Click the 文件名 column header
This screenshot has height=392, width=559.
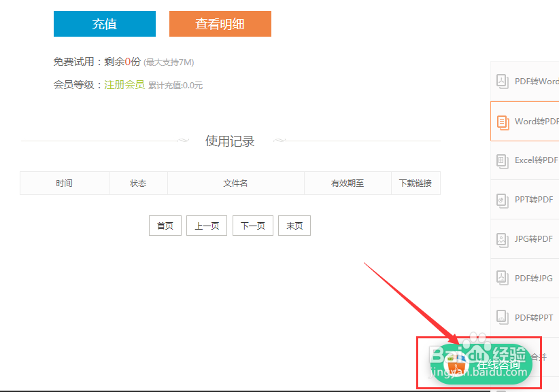[x=235, y=183]
